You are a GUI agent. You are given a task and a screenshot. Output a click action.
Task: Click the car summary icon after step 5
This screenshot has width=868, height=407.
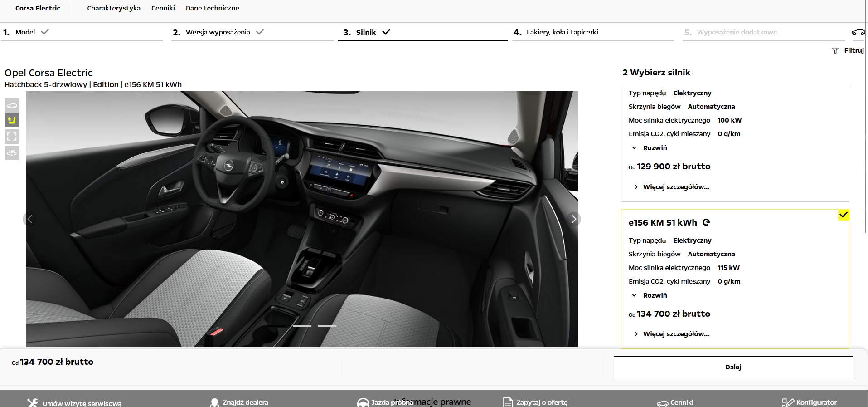tap(858, 32)
